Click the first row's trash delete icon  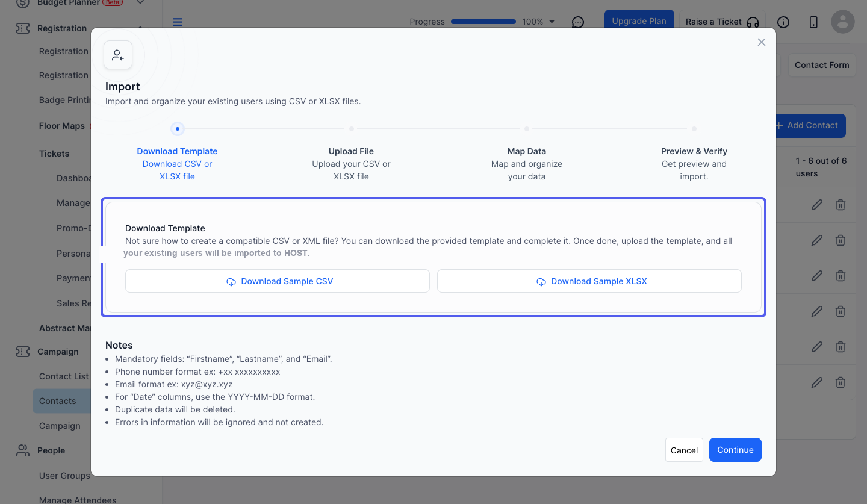[841, 205]
